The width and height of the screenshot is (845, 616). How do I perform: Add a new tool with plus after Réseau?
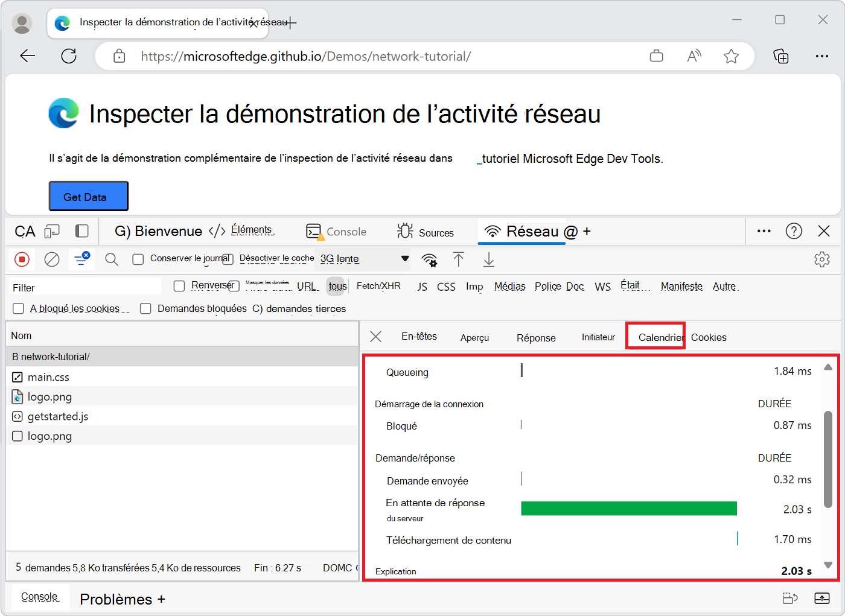click(587, 232)
